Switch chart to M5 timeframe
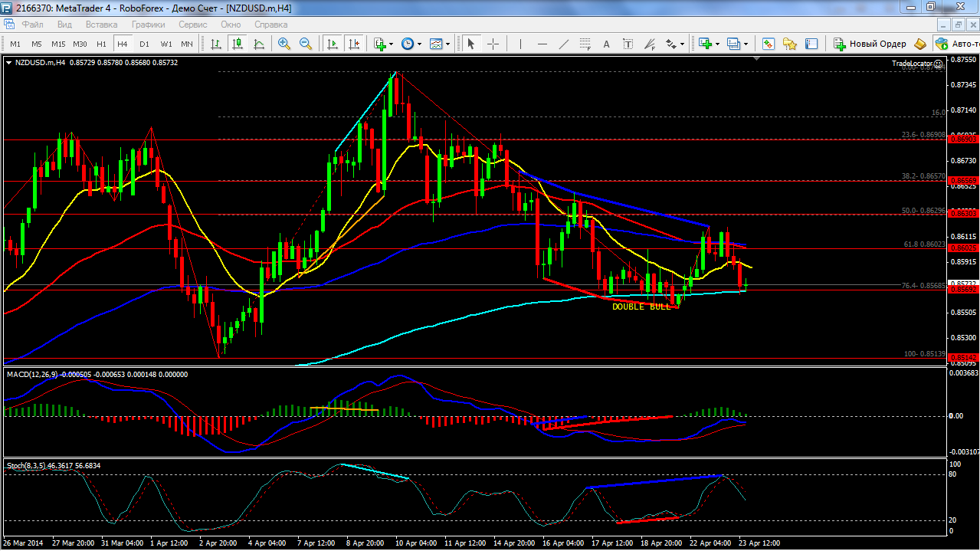The width and height of the screenshot is (980, 551). pos(37,44)
